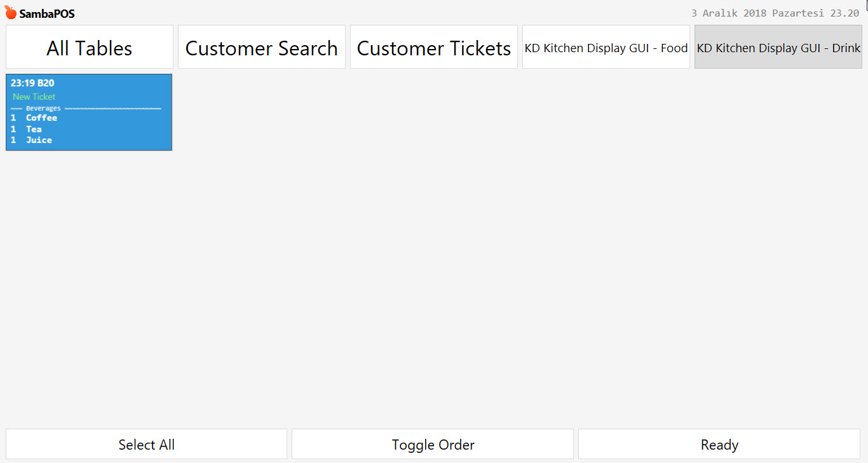
Task: Select the Tea order line
Action: tap(34, 129)
